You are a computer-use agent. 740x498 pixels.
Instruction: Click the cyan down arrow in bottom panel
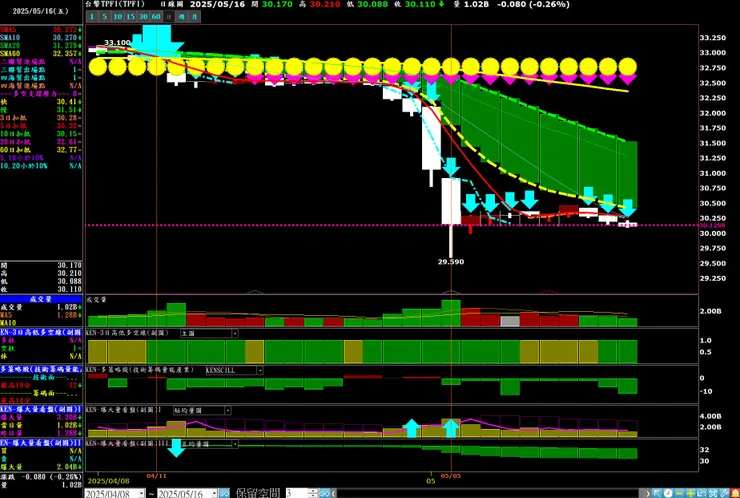(x=176, y=448)
